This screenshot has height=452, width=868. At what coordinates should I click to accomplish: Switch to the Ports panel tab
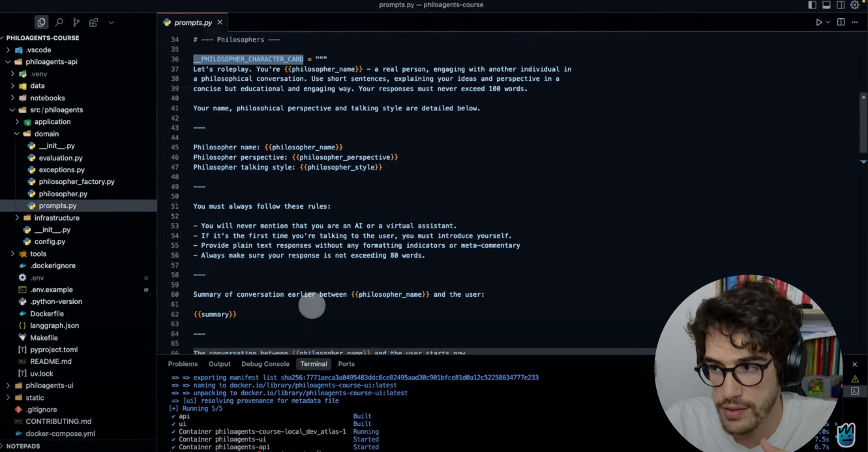(x=346, y=364)
